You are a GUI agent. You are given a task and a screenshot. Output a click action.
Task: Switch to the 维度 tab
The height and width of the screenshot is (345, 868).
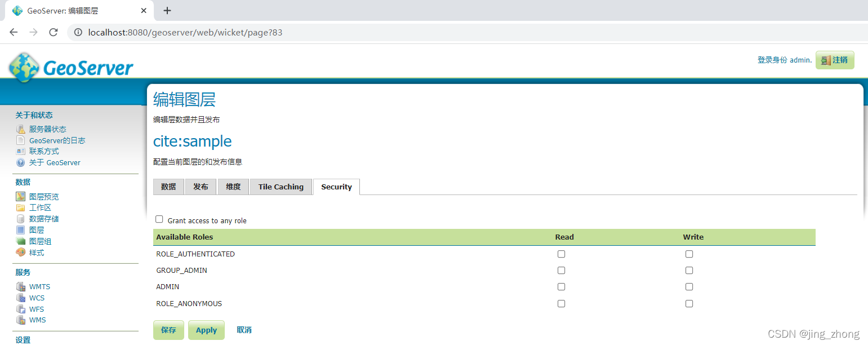(x=233, y=187)
